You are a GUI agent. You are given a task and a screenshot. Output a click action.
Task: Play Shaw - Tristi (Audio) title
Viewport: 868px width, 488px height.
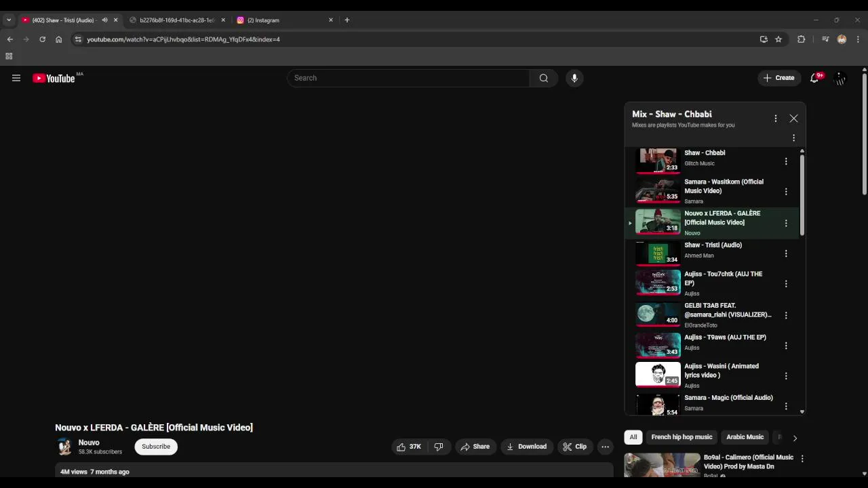pos(713,245)
